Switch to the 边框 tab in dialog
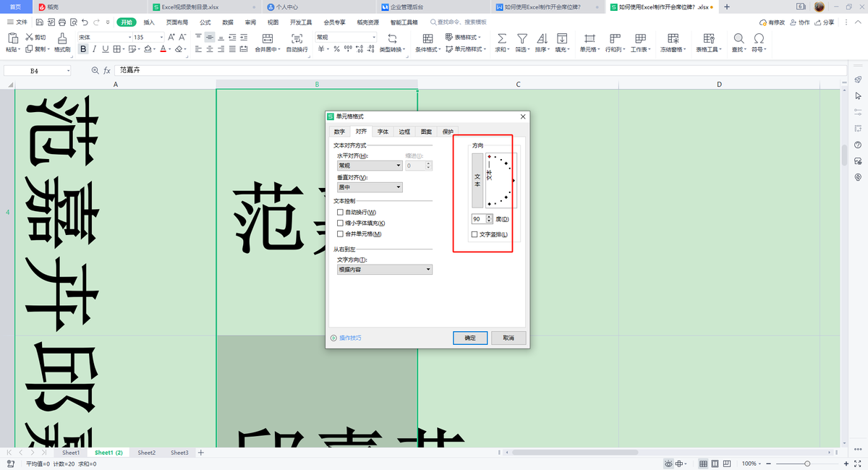 [x=404, y=132]
